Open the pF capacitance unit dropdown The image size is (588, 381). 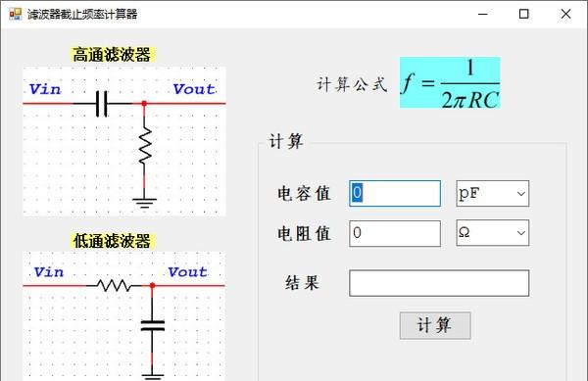[492, 193]
